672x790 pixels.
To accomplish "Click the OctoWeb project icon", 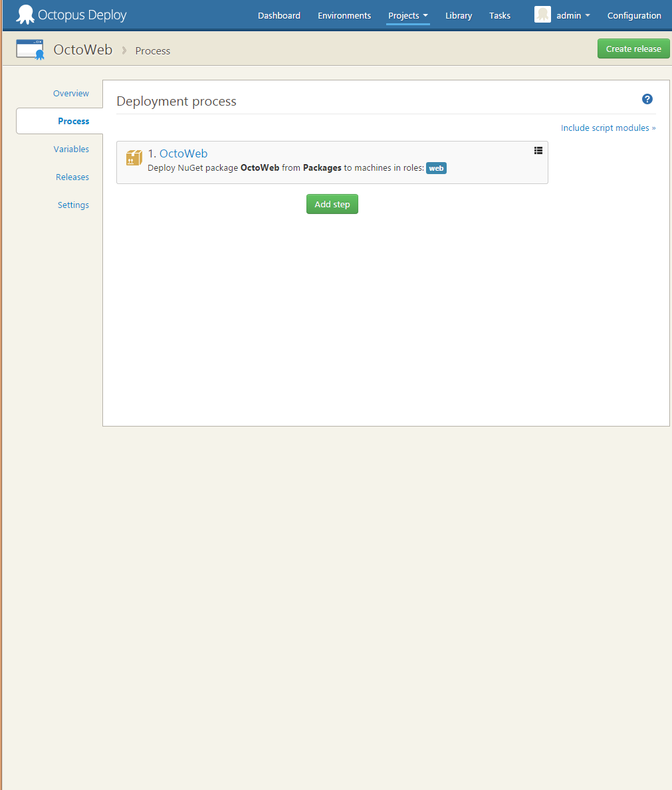I will tap(29, 49).
